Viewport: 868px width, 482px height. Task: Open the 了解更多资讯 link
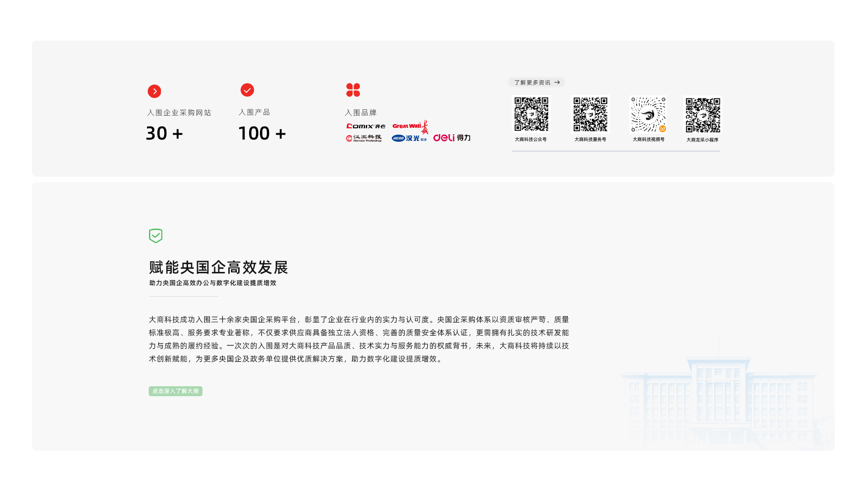point(536,82)
